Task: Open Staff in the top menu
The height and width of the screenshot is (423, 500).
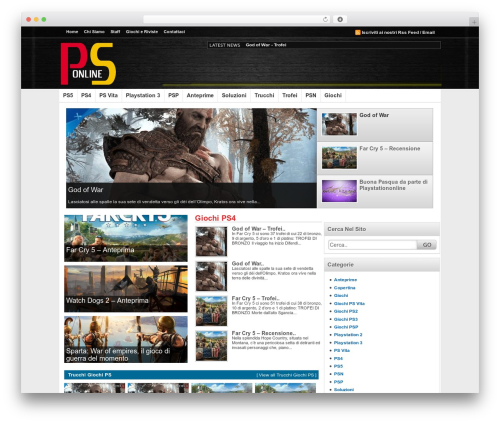Action: pos(115,32)
